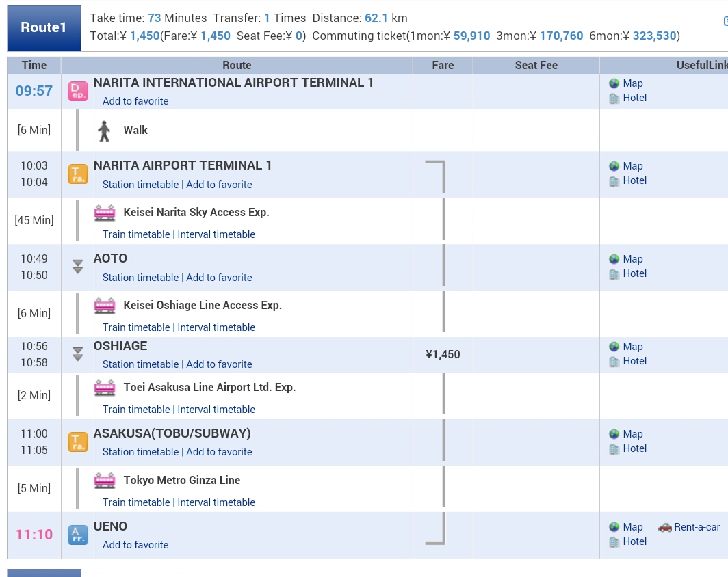The height and width of the screenshot is (577, 728).
Task: Click the 1mon commuting ticket price 59,910
Action: click(x=471, y=36)
